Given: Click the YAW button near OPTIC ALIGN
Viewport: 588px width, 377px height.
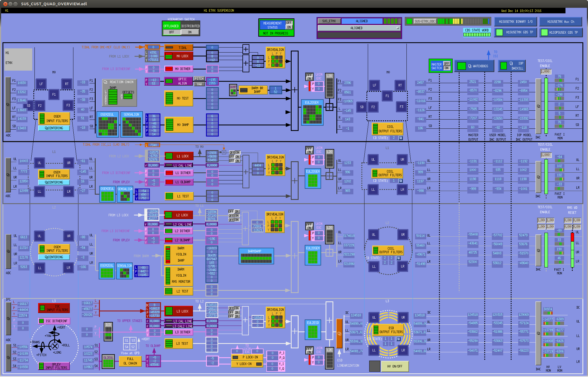Looking at the screenshot, I should 199,84.
